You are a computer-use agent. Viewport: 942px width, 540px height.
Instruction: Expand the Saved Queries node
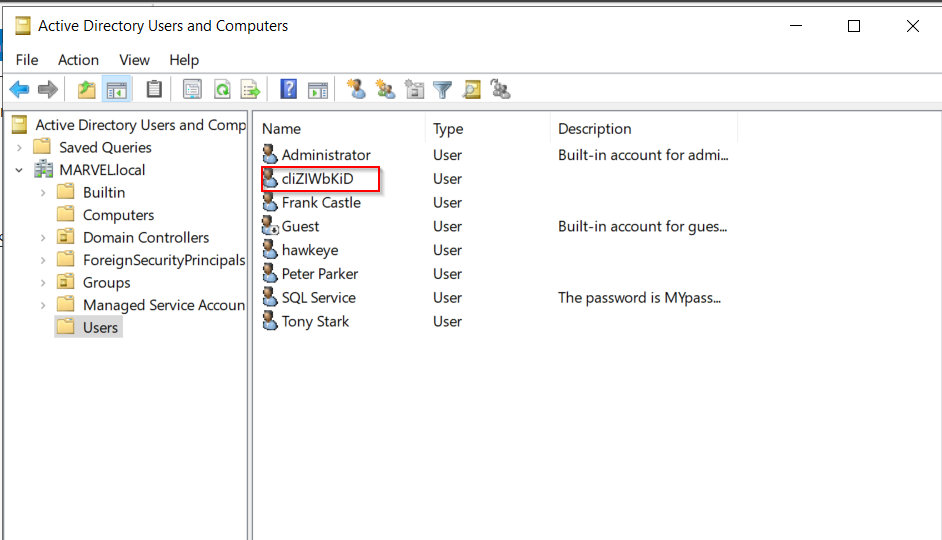(x=19, y=148)
